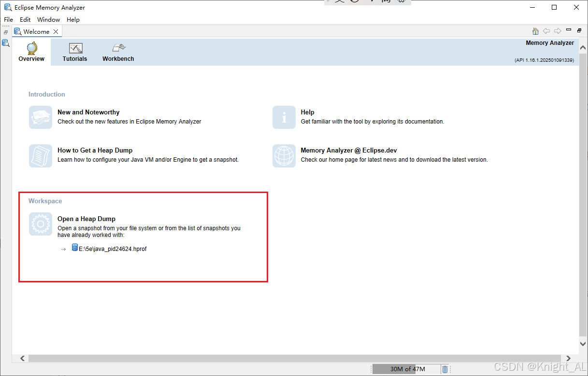Viewport: 588px width, 376px height.
Task: Click the Introduction section heading
Action: 46,95
